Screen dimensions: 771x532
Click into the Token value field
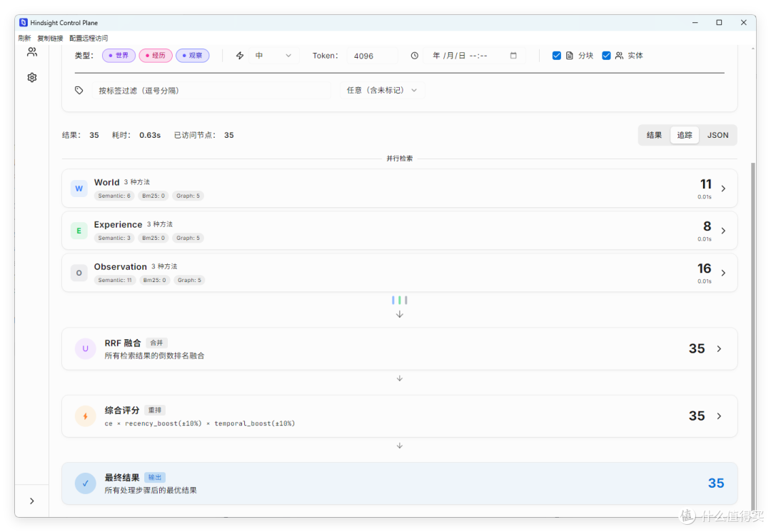pyautogui.click(x=372, y=56)
